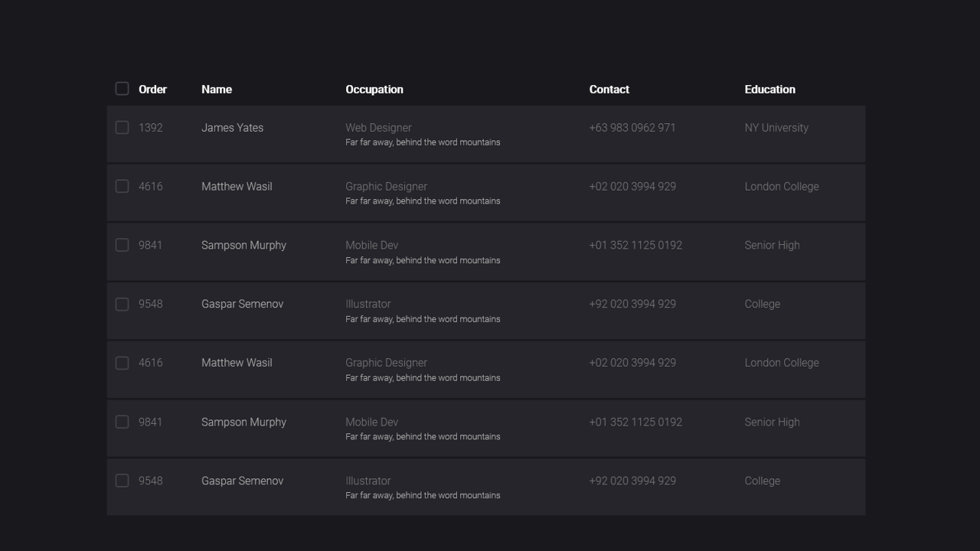This screenshot has width=980, height=551.
Task: Select the first +02 020 3994 929 contact
Action: point(632,187)
